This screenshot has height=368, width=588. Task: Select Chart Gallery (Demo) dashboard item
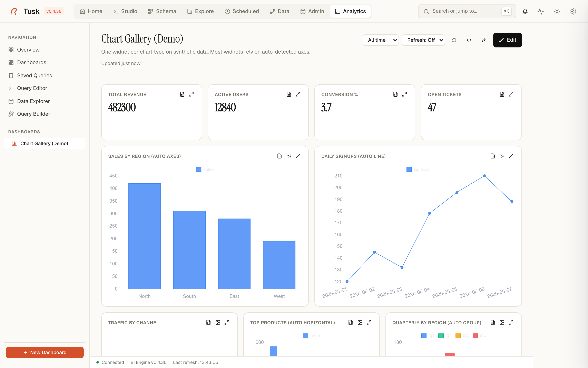click(x=45, y=143)
